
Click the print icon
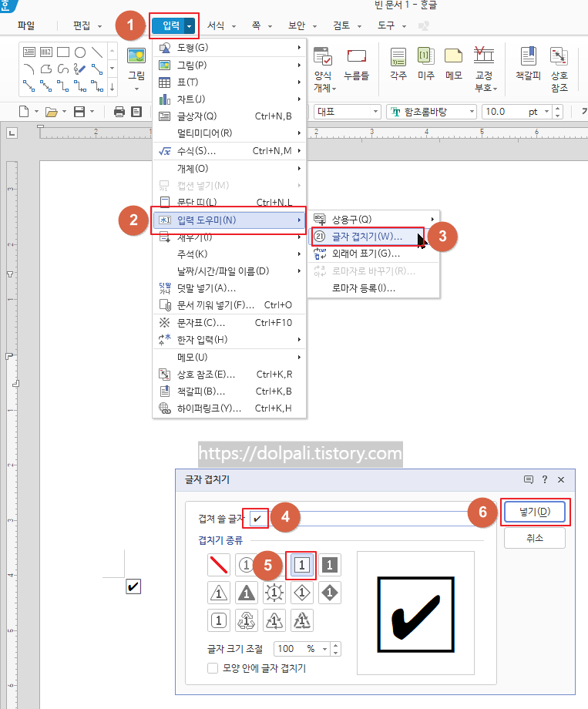(119, 112)
